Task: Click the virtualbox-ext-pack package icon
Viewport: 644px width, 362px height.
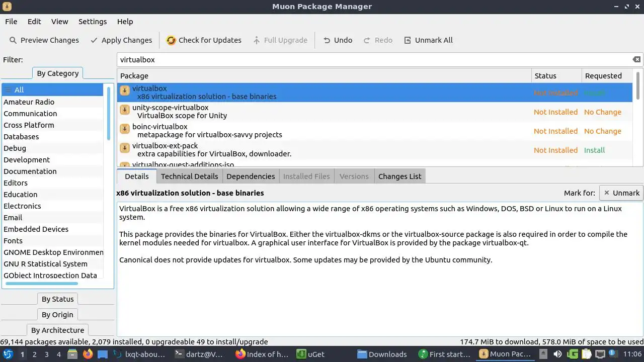Action: (125, 148)
